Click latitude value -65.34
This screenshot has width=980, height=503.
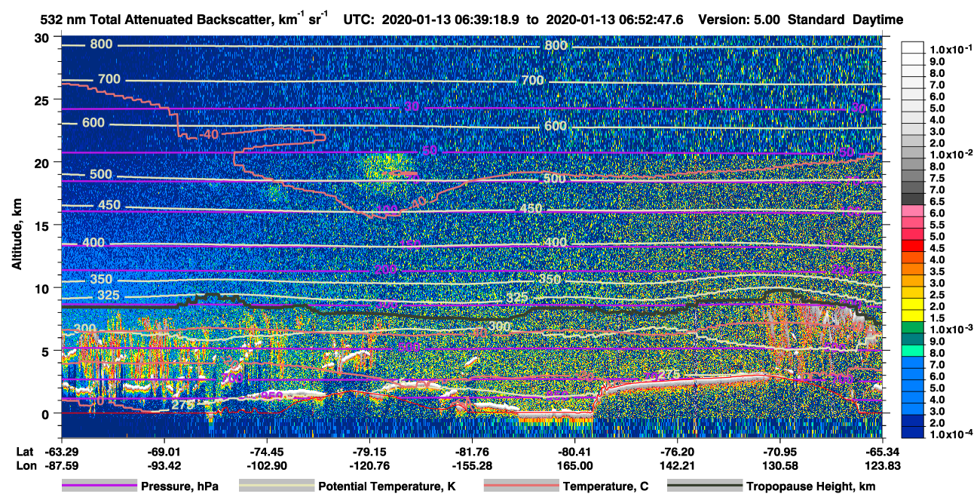point(882,452)
